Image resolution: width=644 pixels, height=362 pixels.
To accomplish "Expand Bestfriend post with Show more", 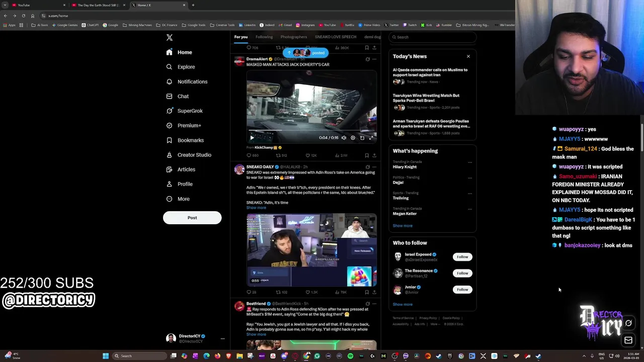I will [x=256, y=334].
